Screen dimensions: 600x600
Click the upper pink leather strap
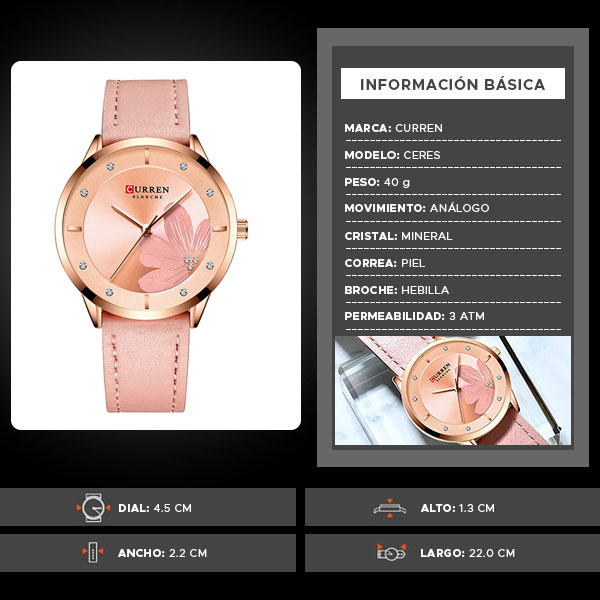[145, 111]
